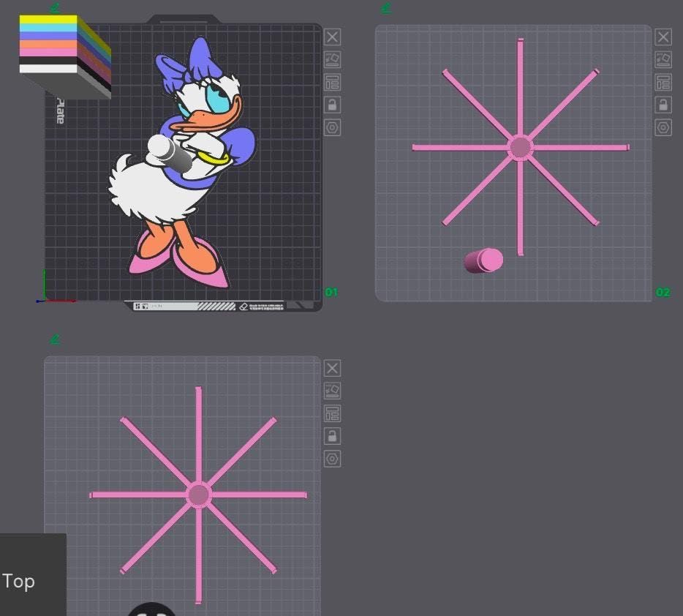Arrange objects on plate 02

663,83
